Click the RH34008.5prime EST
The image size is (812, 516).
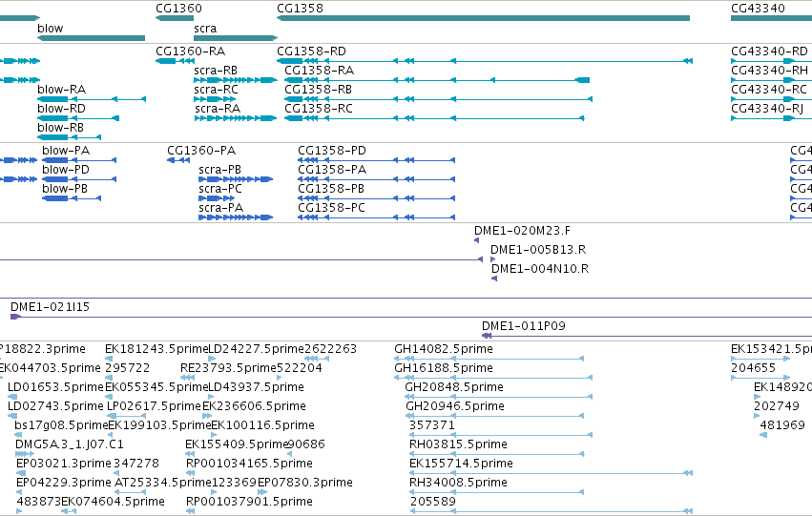pos(496,493)
